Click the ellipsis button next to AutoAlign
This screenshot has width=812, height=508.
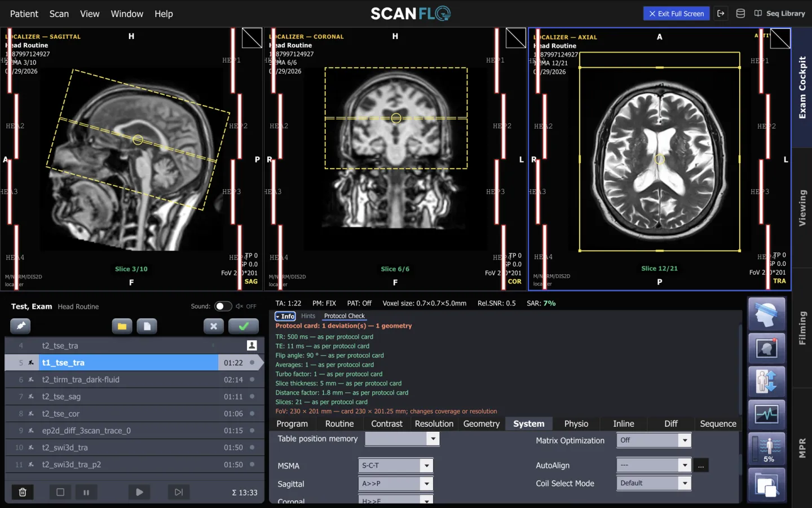(701, 466)
